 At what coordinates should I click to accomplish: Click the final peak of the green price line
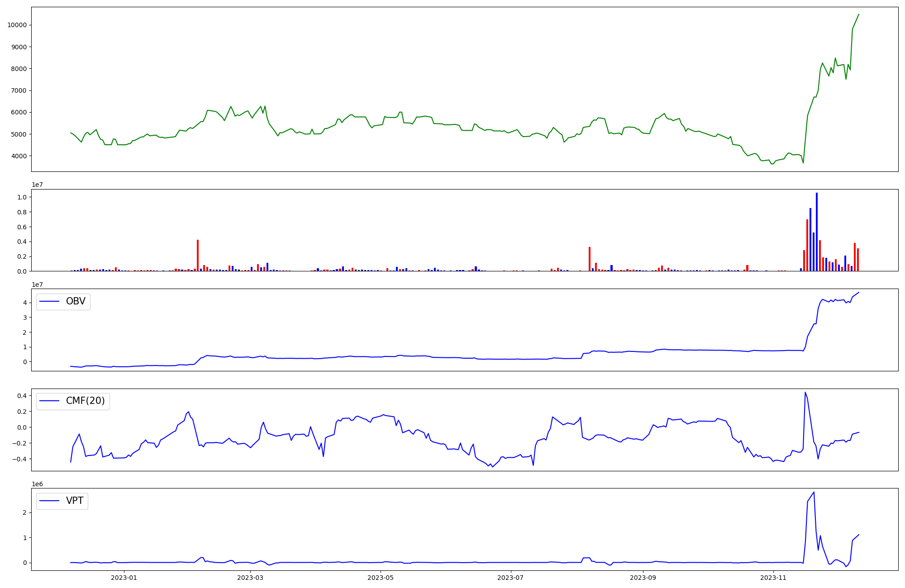click(858, 14)
